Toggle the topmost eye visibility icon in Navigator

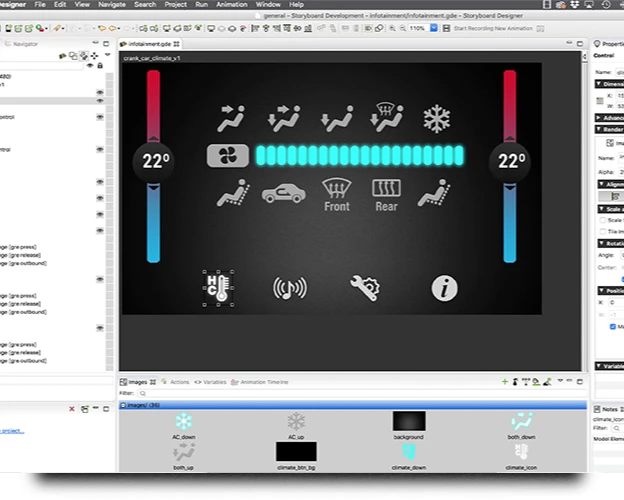pos(100,92)
